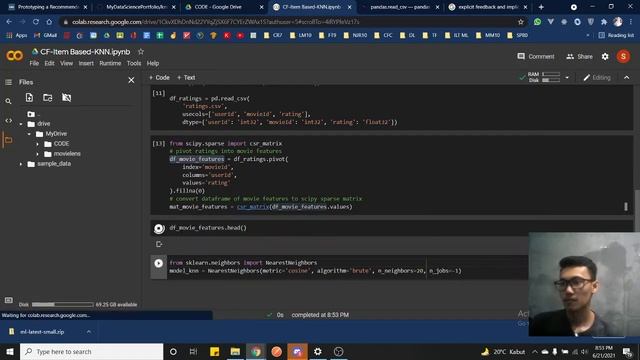Open the File menu
640x360 pixels.
point(34,63)
